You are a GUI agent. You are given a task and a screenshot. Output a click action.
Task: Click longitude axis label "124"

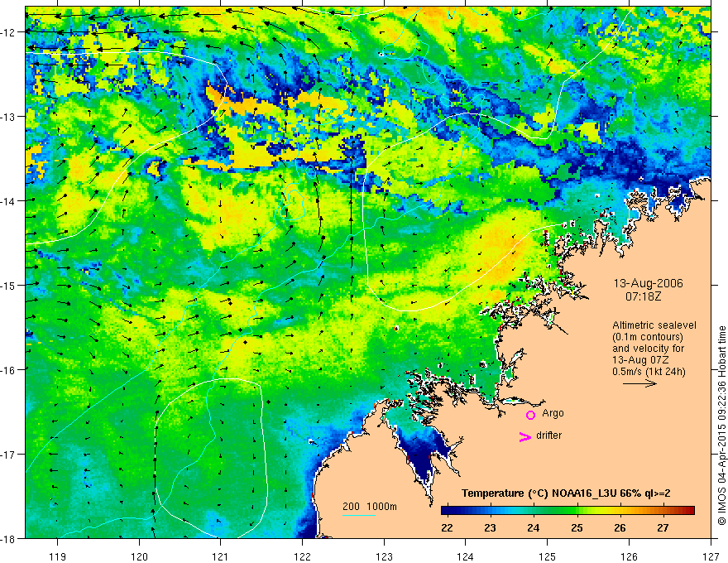click(466, 556)
